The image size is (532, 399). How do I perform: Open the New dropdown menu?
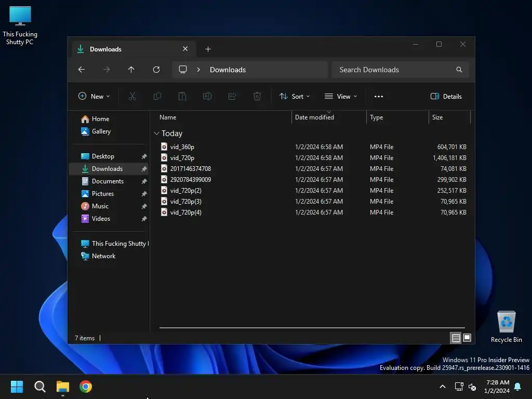pos(94,96)
